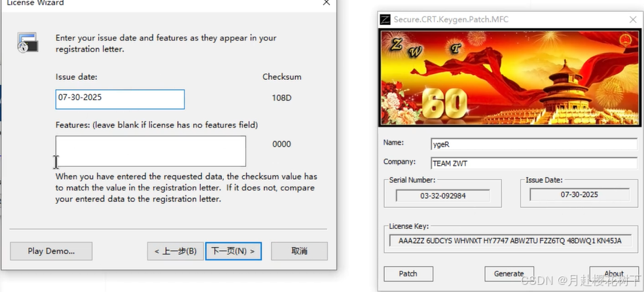Viewport: 644px width, 292px height.
Task: Go back with 上一步(B) button
Action: pyautogui.click(x=175, y=251)
